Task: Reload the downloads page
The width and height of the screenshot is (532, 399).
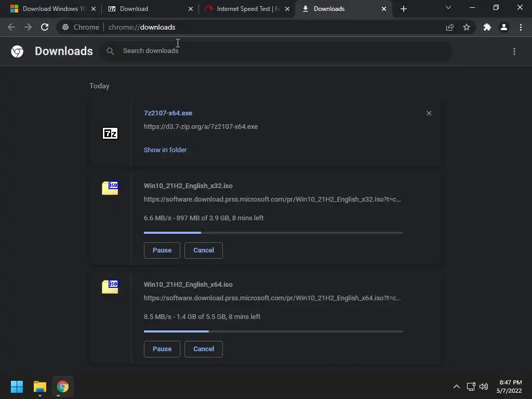Action: coord(45,27)
